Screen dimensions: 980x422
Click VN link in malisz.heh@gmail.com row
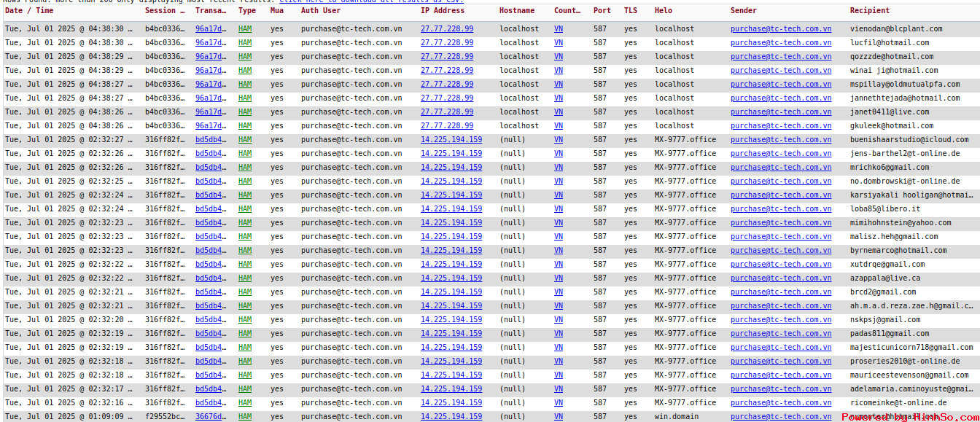pos(559,237)
